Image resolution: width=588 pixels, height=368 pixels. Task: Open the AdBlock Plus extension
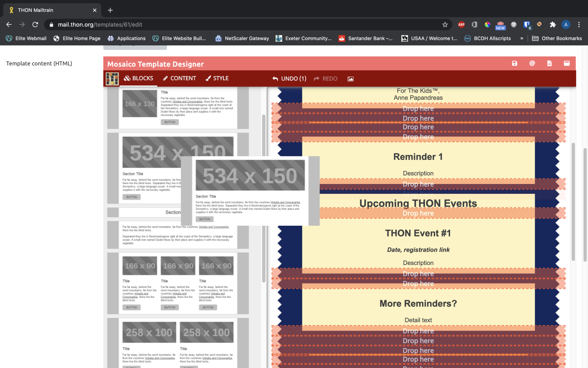461,25
